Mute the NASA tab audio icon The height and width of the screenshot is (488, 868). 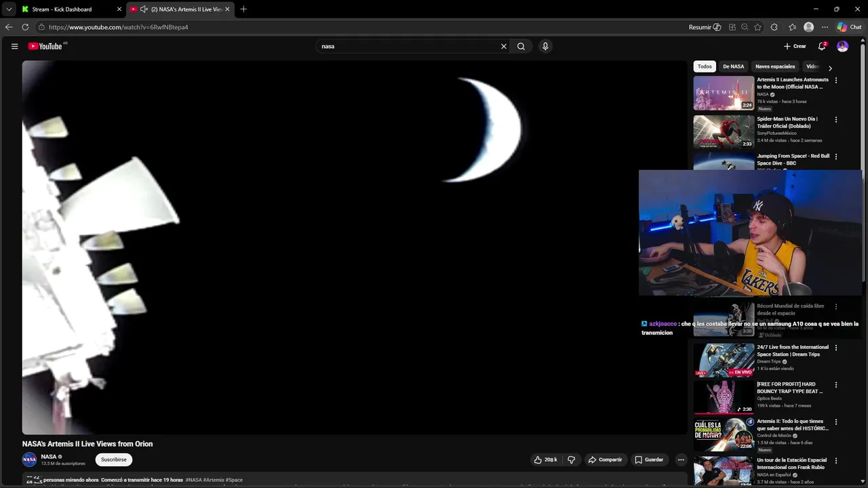click(x=144, y=9)
